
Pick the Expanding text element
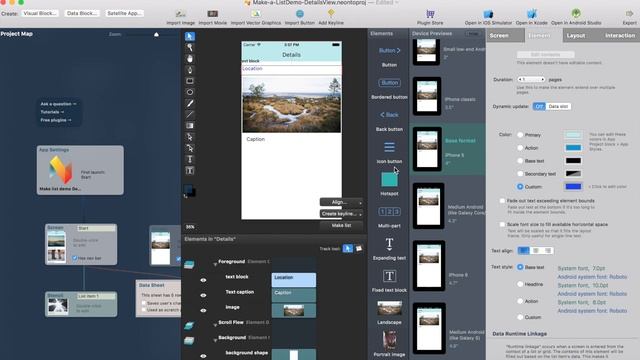click(389, 244)
